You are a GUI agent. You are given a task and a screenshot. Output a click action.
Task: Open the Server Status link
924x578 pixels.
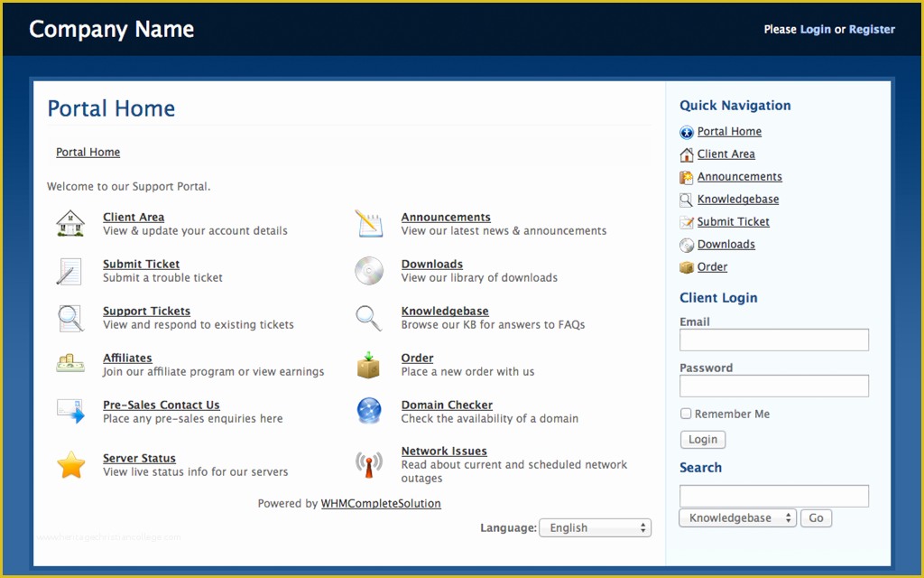pos(139,458)
